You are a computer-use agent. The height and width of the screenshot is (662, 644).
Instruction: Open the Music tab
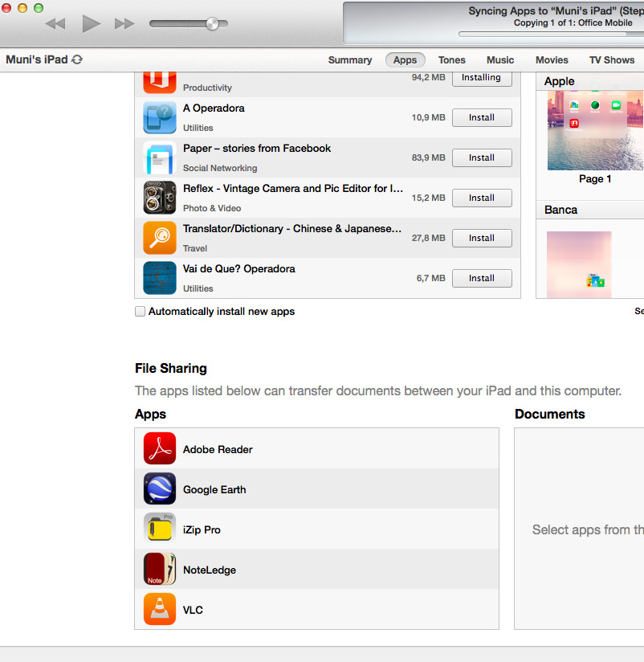click(500, 60)
